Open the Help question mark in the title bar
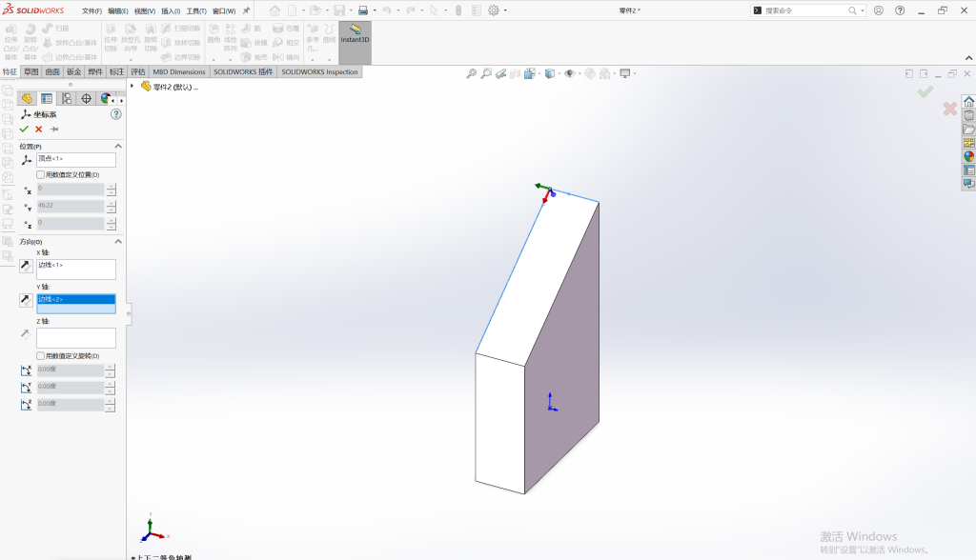This screenshot has width=976, height=560. (x=900, y=10)
